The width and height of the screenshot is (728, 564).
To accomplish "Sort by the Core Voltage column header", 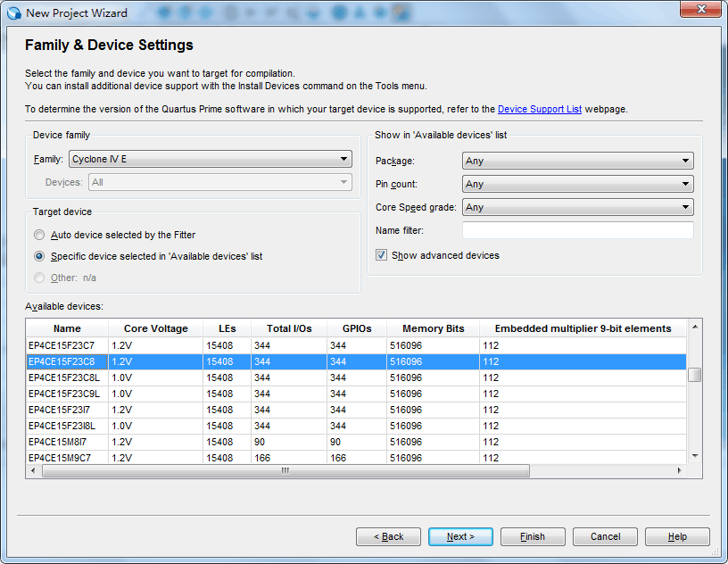I will click(x=155, y=328).
